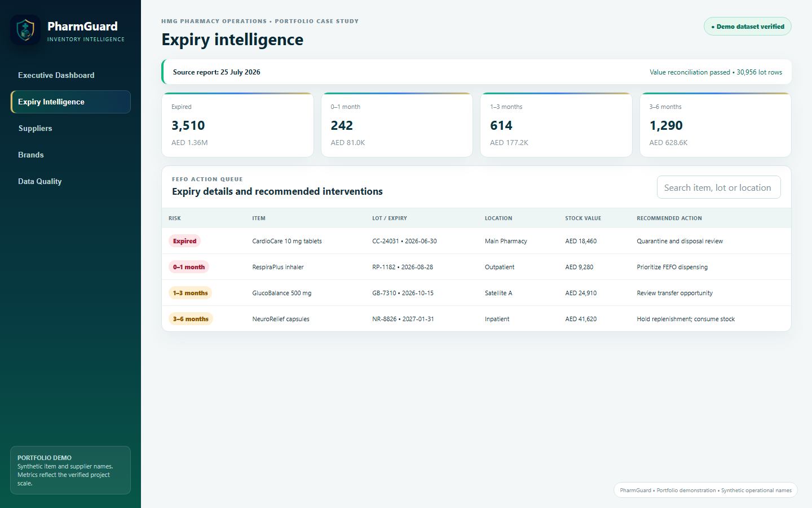
Task: Click the Expired risk badge in table
Action: point(184,241)
